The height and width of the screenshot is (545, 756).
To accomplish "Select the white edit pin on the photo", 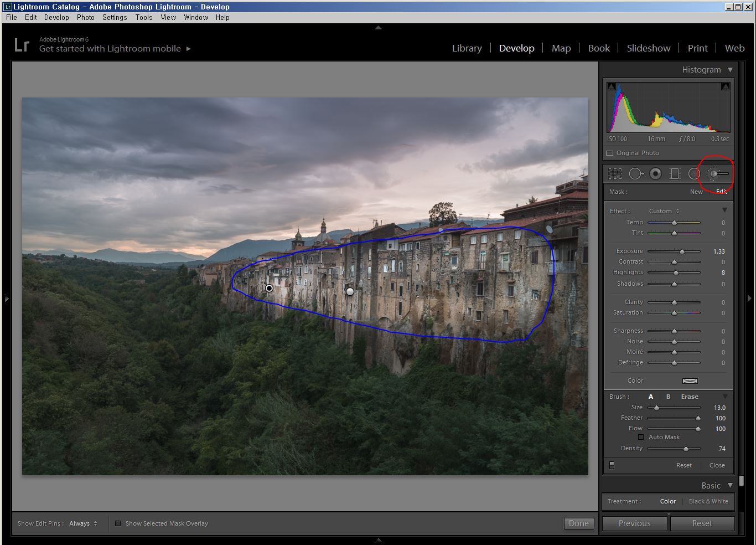I will pos(350,291).
